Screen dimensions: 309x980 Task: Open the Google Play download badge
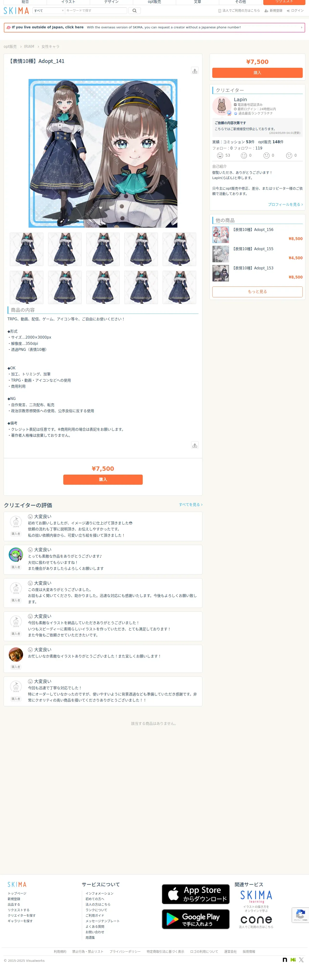195,919
